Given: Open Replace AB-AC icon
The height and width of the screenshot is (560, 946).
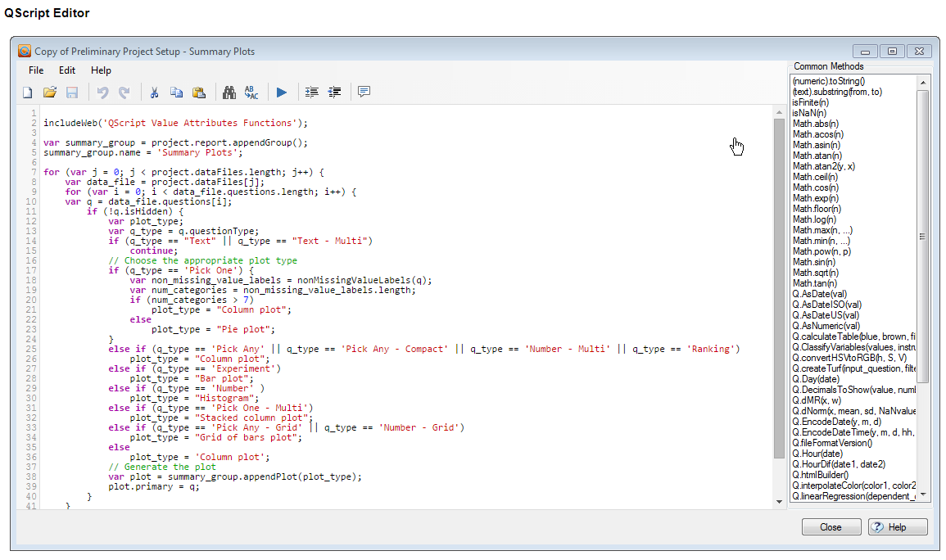Looking at the screenshot, I should 251,93.
